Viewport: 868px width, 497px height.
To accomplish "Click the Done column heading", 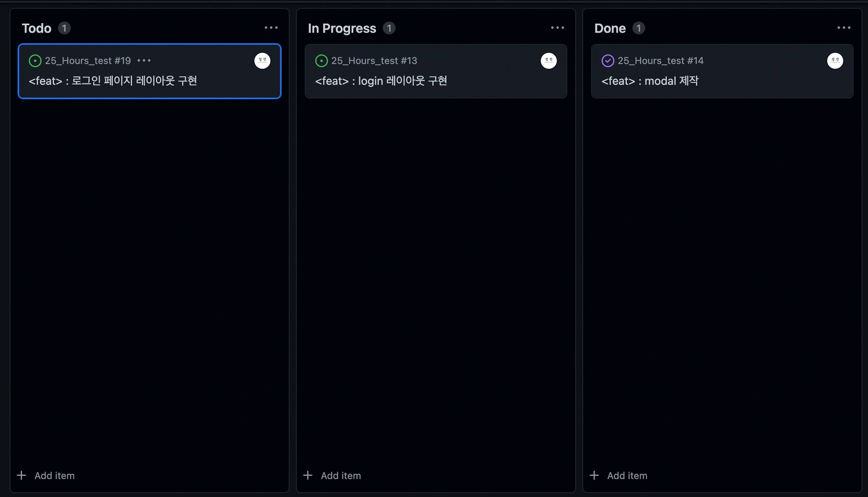I will pyautogui.click(x=610, y=28).
